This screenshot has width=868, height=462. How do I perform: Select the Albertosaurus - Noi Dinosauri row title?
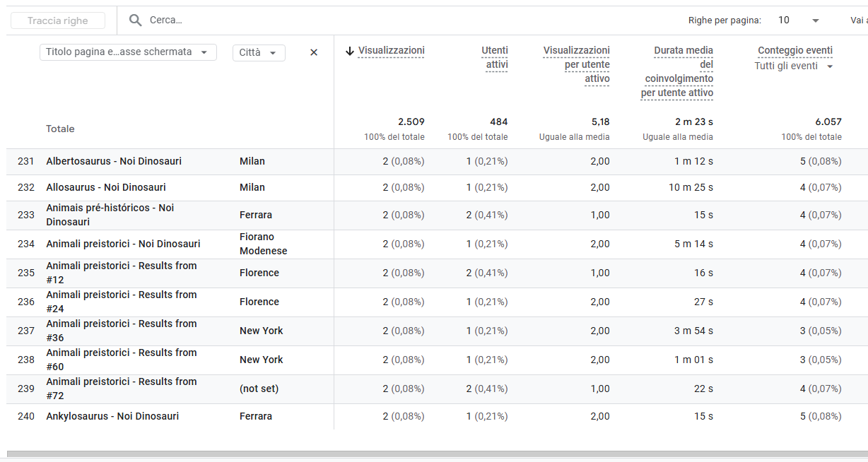(x=114, y=161)
